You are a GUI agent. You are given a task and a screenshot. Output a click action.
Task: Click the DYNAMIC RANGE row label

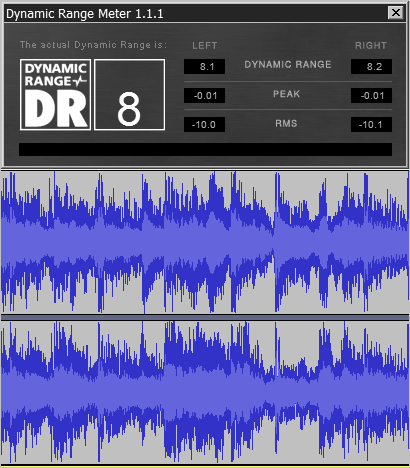[288, 64]
